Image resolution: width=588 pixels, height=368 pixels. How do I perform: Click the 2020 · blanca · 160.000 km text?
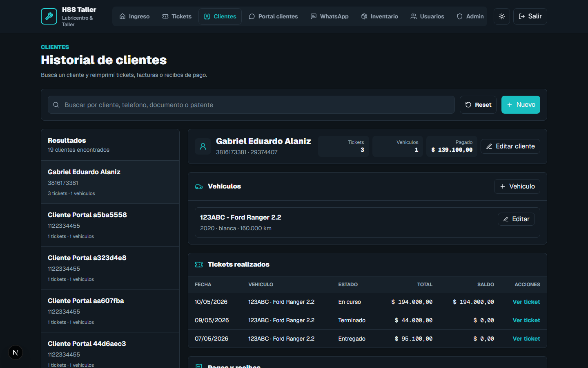236,228
